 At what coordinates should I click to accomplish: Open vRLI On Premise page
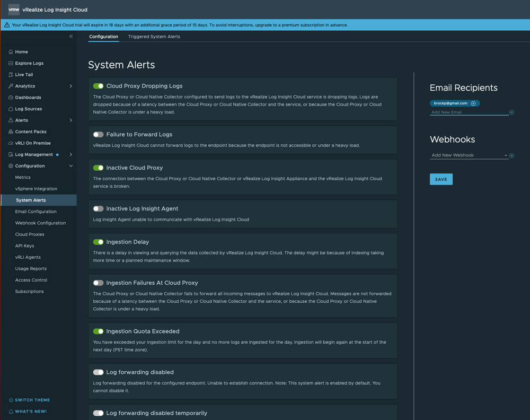pyautogui.click(x=33, y=143)
